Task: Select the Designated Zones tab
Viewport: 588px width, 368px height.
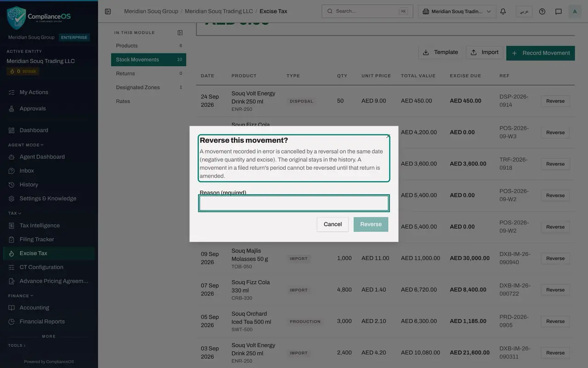Action: pyautogui.click(x=148, y=87)
